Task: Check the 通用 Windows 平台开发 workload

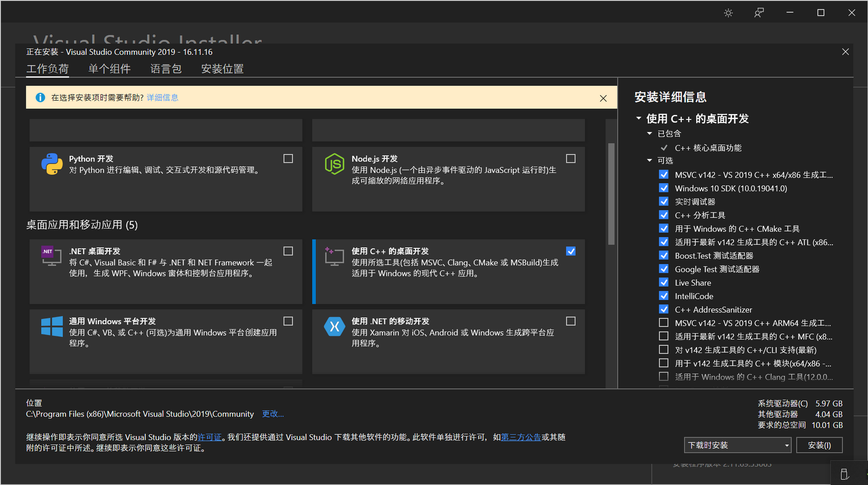Action: tap(288, 321)
